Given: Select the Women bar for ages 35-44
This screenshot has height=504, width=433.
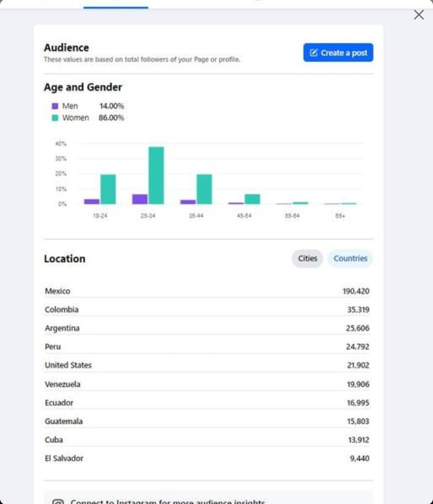Looking at the screenshot, I should pos(204,189).
